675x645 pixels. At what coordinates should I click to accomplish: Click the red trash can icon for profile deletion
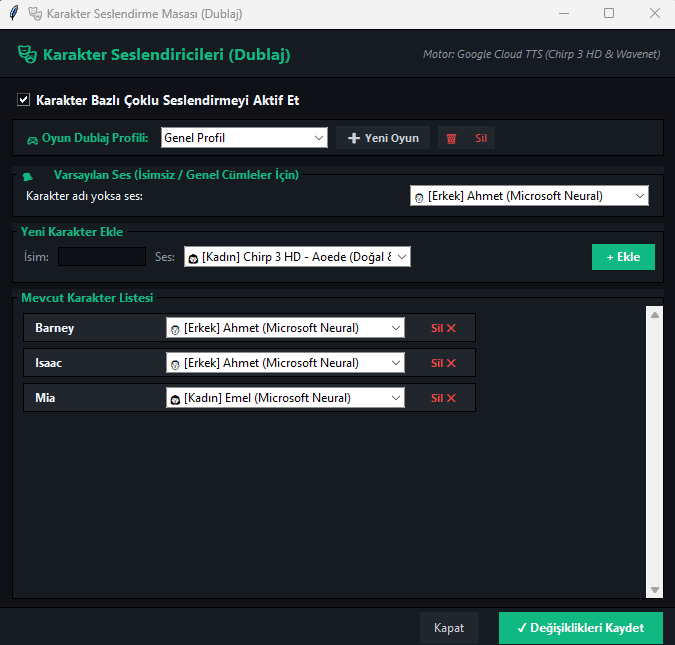pos(451,139)
